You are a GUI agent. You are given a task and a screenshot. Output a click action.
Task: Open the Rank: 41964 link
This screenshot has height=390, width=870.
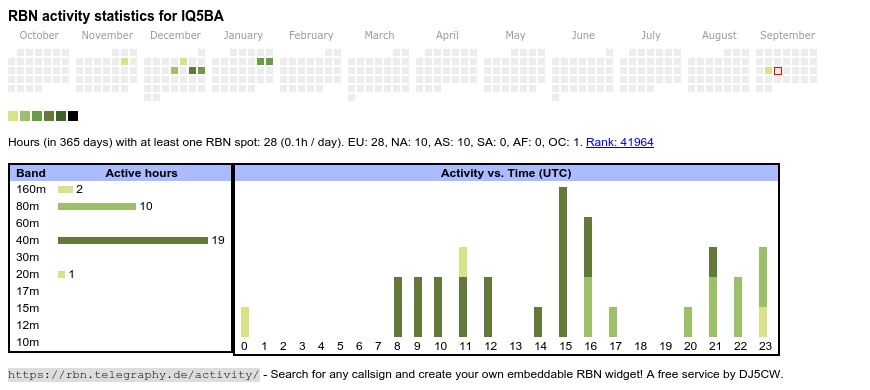coord(620,142)
